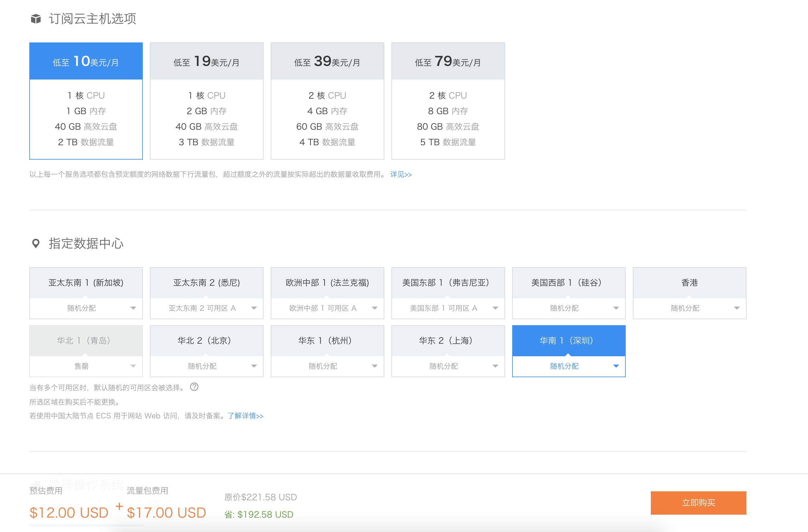Screen dimensions: 808x532
Task: Click the location pin icon beside 指定数据中心
Action: tap(36, 243)
